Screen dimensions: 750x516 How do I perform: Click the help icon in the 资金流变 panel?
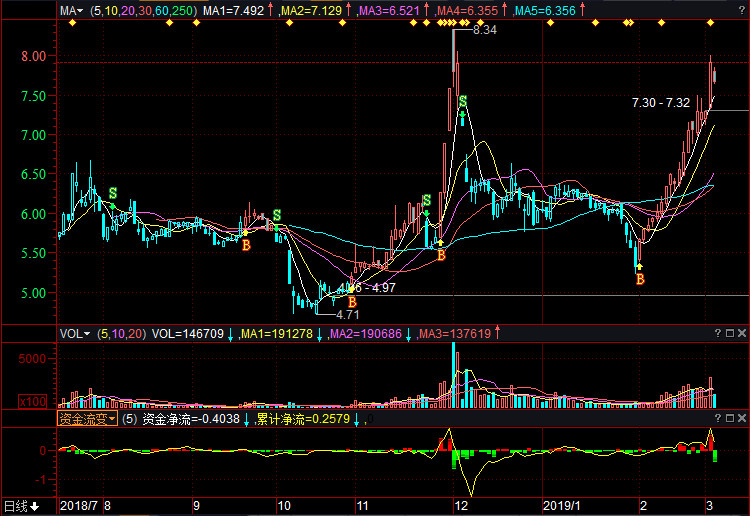click(x=717, y=418)
